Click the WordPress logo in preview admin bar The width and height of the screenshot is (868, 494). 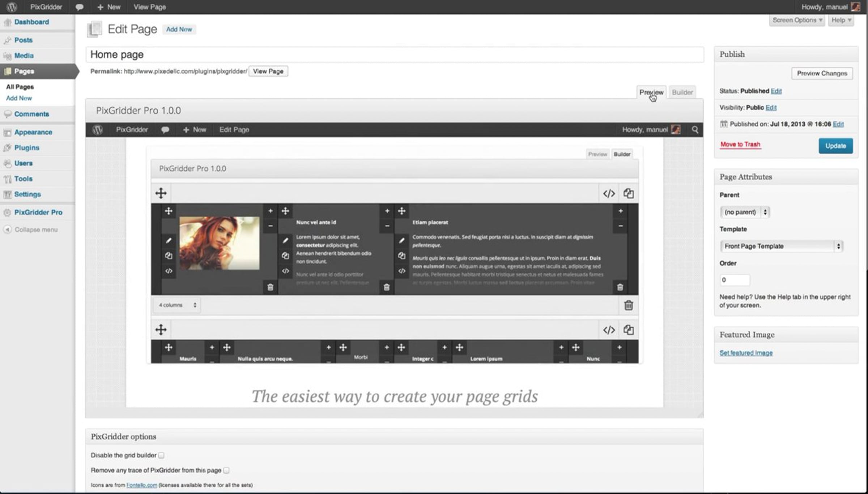tap(98, 129)
